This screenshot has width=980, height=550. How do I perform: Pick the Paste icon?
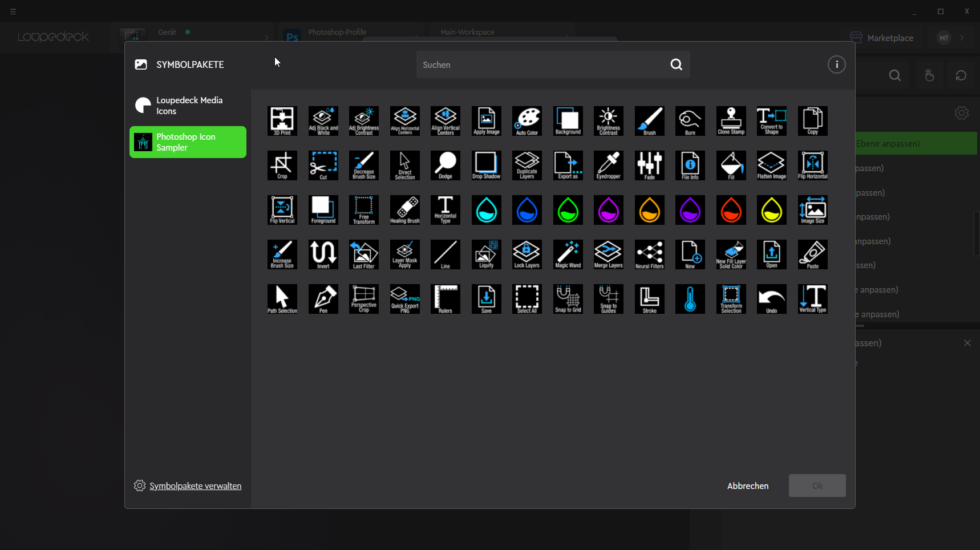813,254
